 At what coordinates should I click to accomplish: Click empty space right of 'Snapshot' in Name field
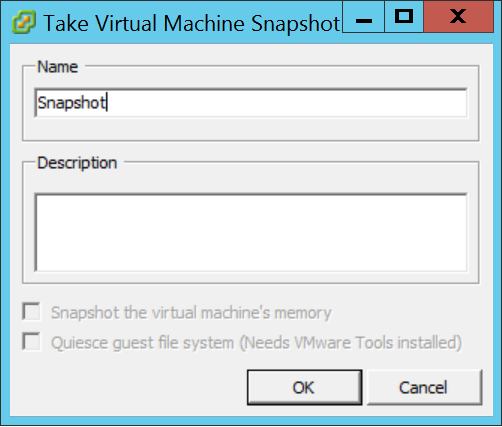coord(287,103)
